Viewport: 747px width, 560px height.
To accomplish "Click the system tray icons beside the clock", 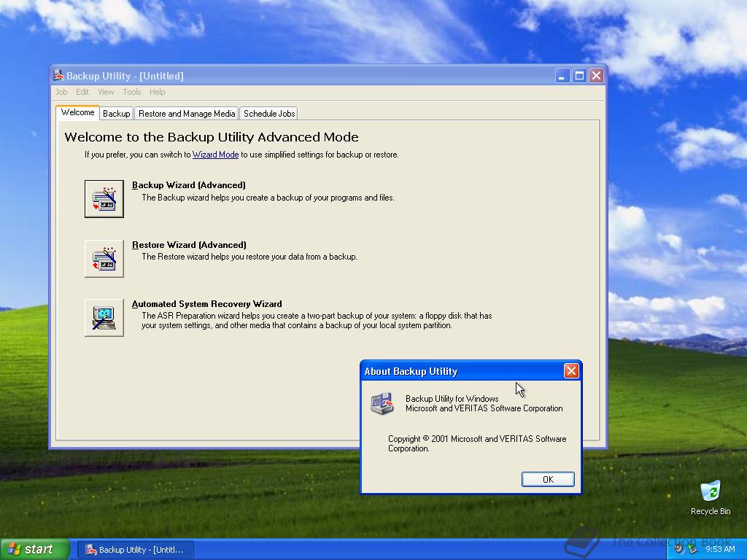I will click(x=686, y=549).
